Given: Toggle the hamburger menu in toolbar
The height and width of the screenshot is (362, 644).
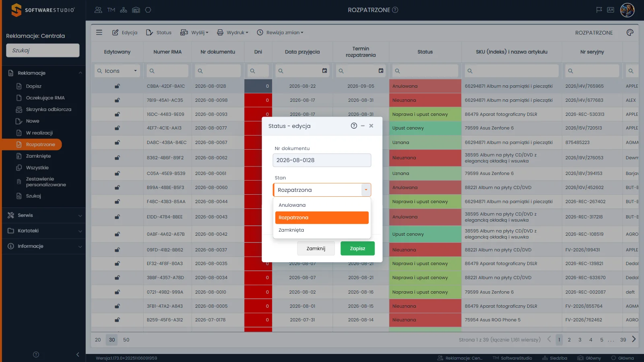Looking at the screenshot, I should [99, 33].
